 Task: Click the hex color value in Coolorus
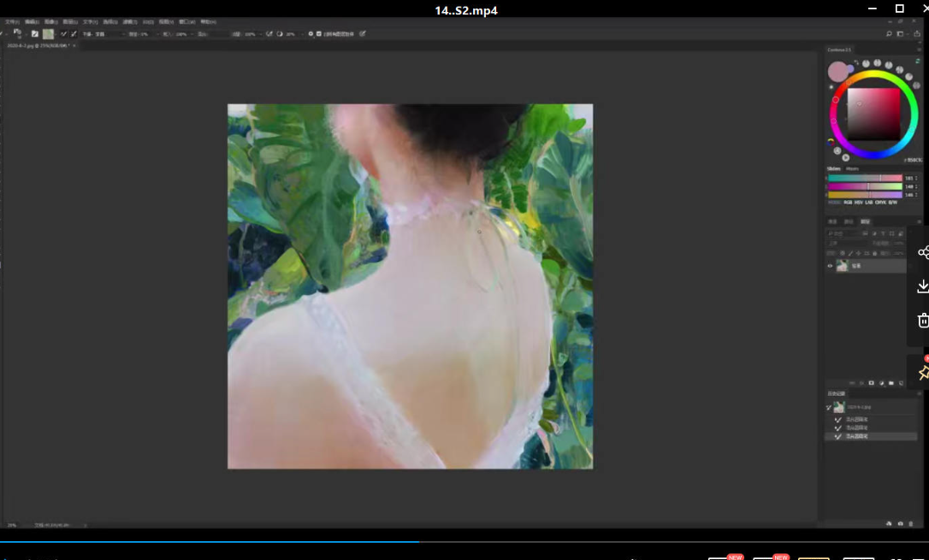coord(913,161)
